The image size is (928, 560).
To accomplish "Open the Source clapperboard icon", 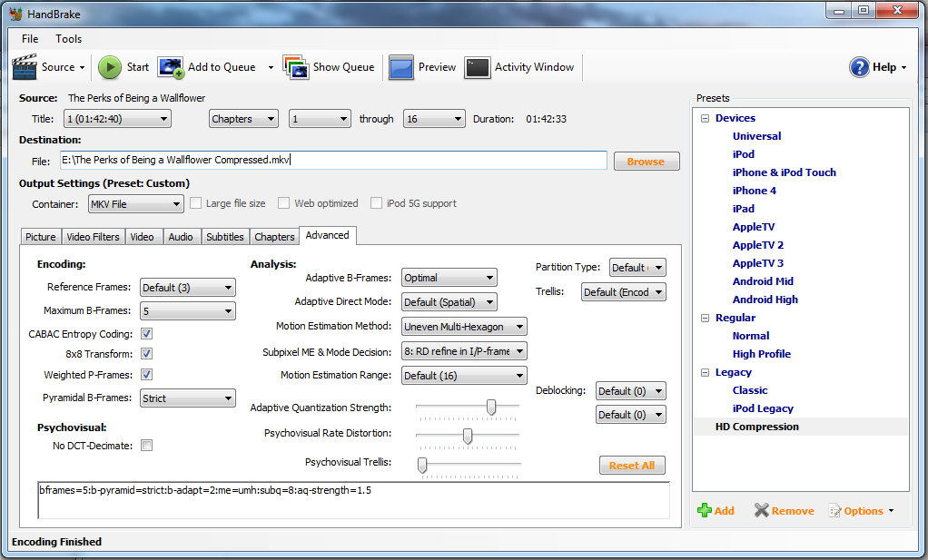I will click(x=25, y=67).
